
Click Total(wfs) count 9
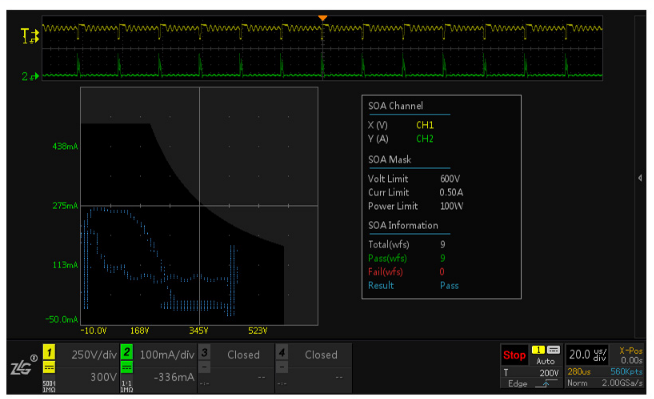tap(443, 245)
